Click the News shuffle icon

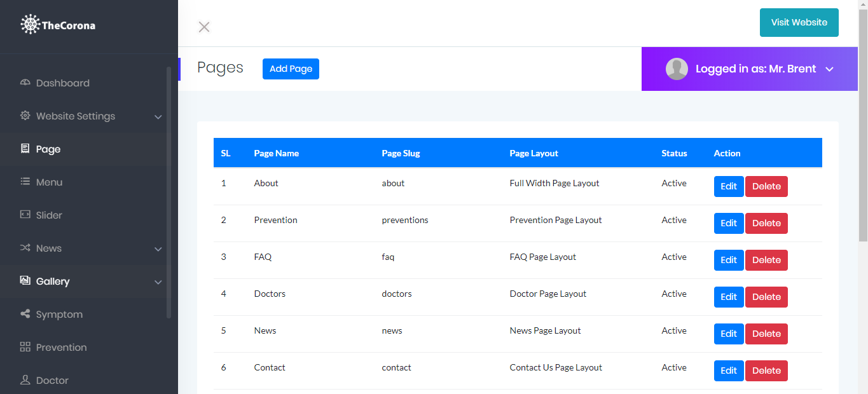[25, 248]
